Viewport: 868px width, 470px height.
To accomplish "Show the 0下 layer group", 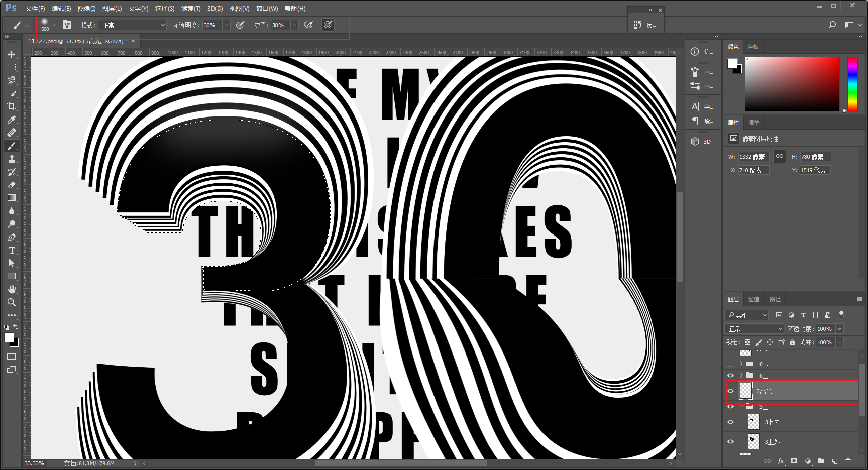I will [731, 364].
